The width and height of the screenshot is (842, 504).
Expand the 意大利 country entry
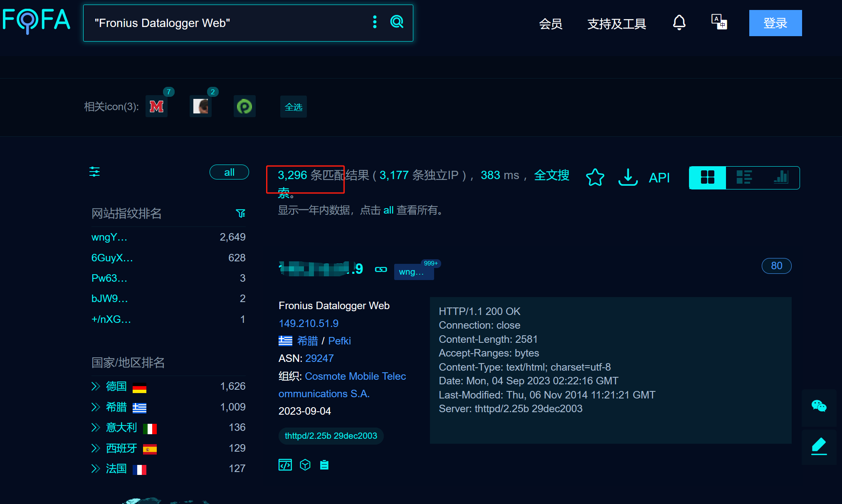point(96,428)
